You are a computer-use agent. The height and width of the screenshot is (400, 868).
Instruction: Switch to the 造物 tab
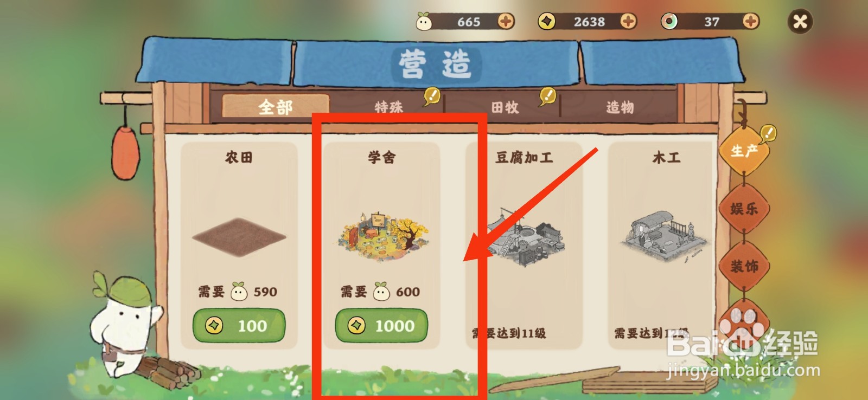pos(620,107)
